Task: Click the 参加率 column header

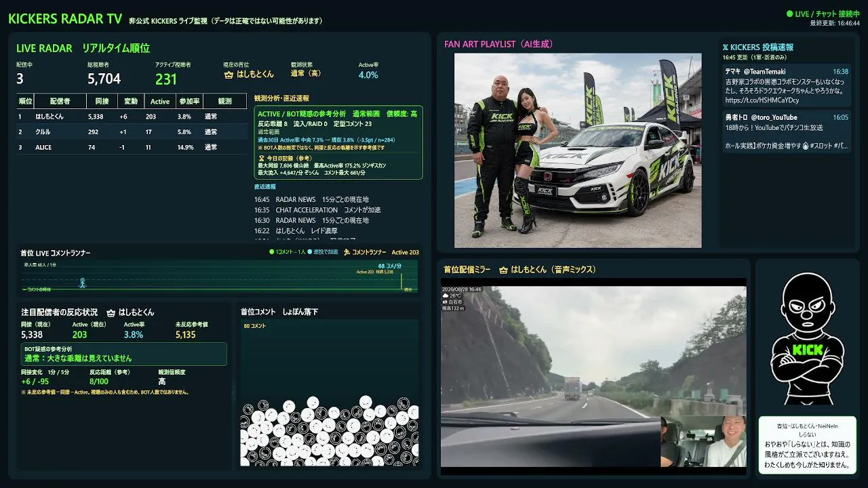Action: point(189,101)
